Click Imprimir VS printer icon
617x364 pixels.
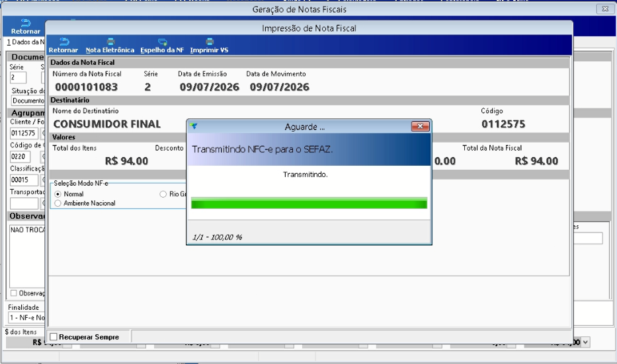(210, 41)
